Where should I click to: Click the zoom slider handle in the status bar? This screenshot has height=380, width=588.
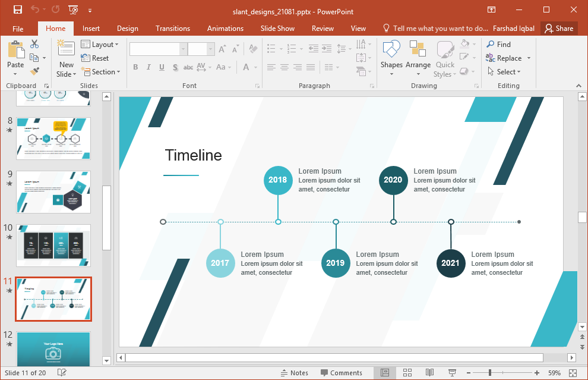click(x=490, y=373)
